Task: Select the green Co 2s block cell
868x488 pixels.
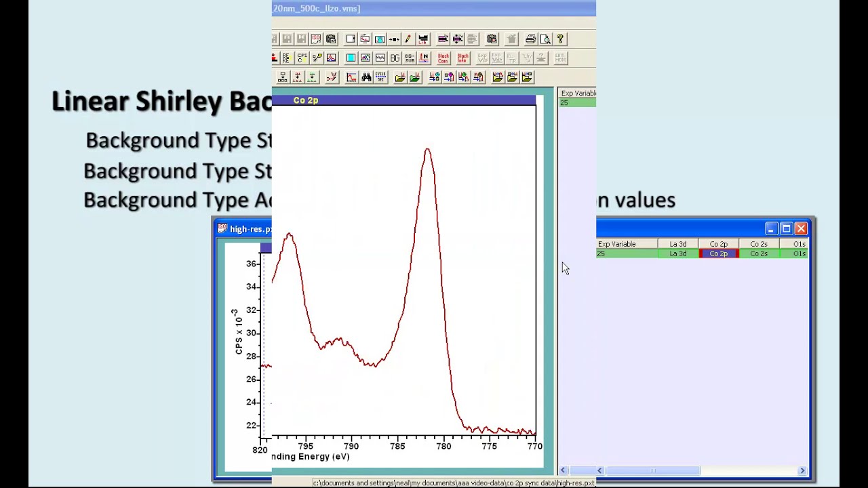Action: tap(759, 253)
